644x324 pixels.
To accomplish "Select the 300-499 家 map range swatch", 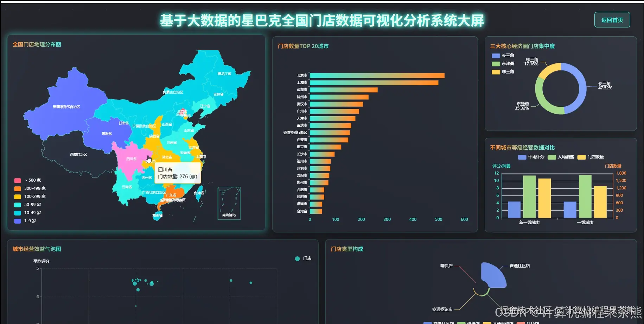I will click(18, 188).
